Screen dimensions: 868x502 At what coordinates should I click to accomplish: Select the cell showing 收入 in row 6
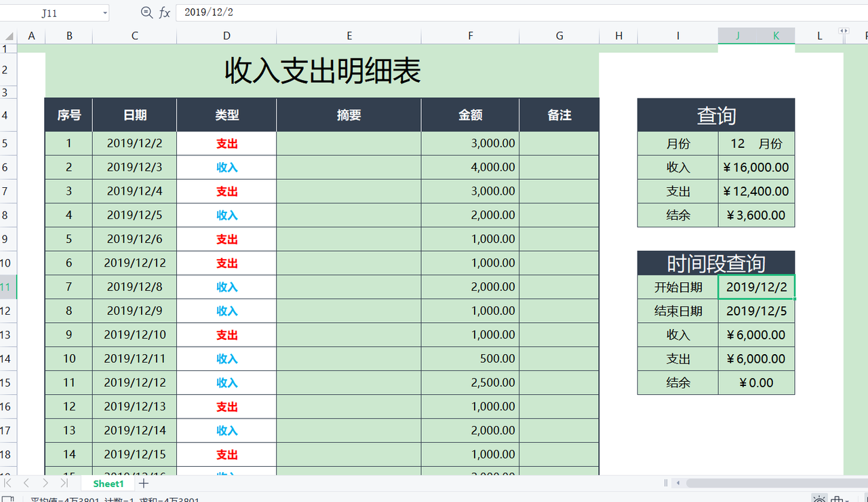pos(226,167)
